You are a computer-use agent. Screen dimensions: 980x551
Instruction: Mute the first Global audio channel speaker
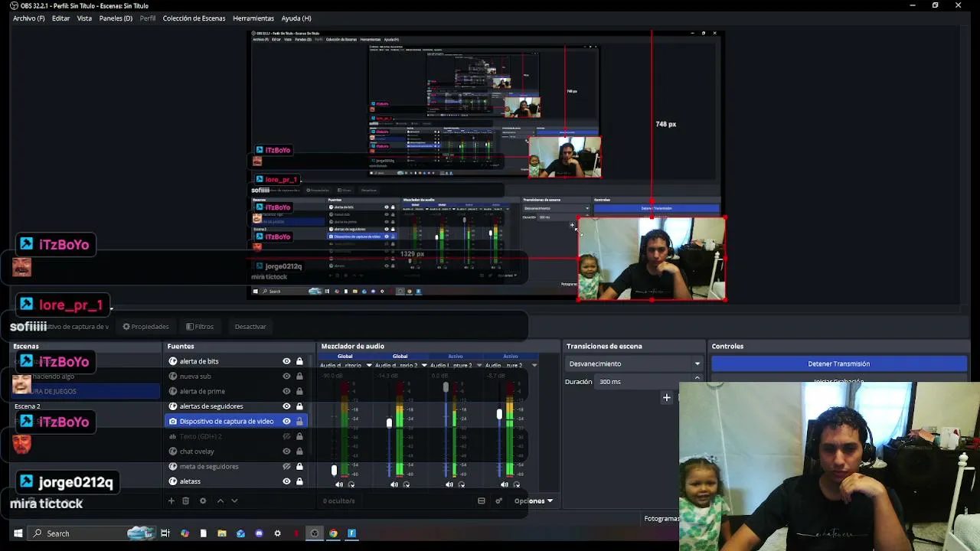pos(339,484)
